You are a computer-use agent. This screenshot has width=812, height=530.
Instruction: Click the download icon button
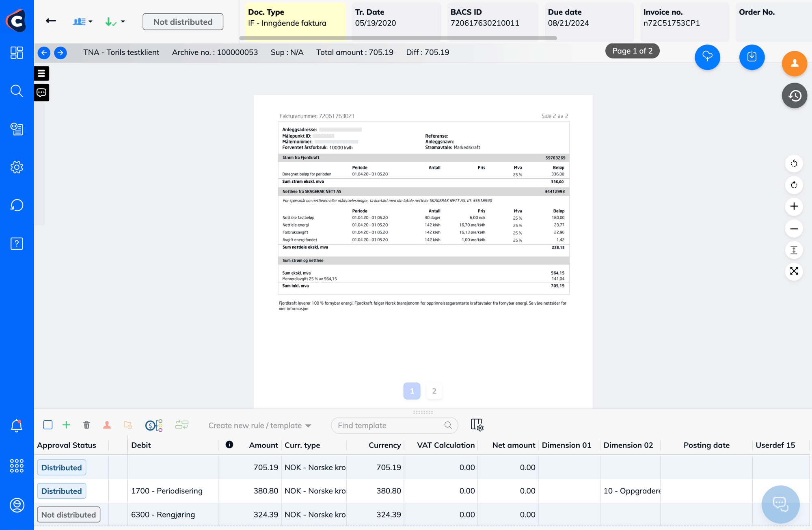pyautogui.click(x=752, y=57)
